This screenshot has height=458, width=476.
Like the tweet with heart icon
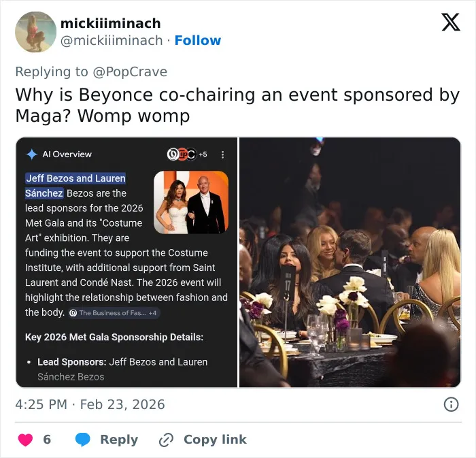(26, 440)
